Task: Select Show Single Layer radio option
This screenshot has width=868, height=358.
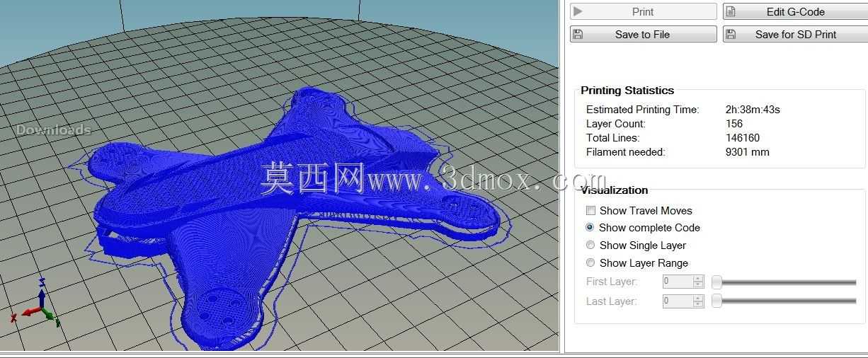Action: click(590, 246)
